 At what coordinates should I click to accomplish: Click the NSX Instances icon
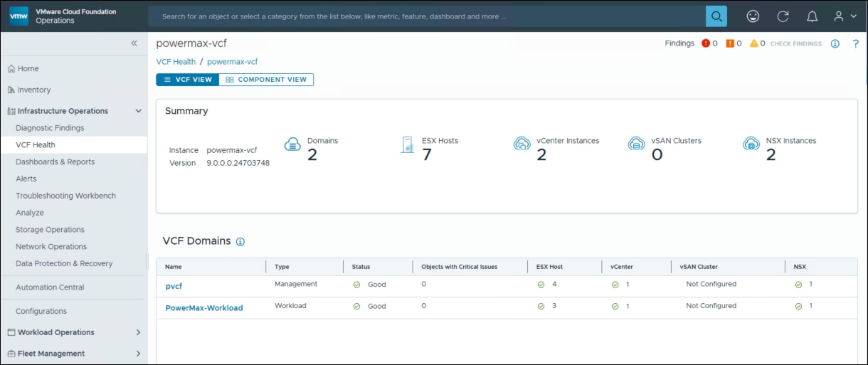pos(751,144)
